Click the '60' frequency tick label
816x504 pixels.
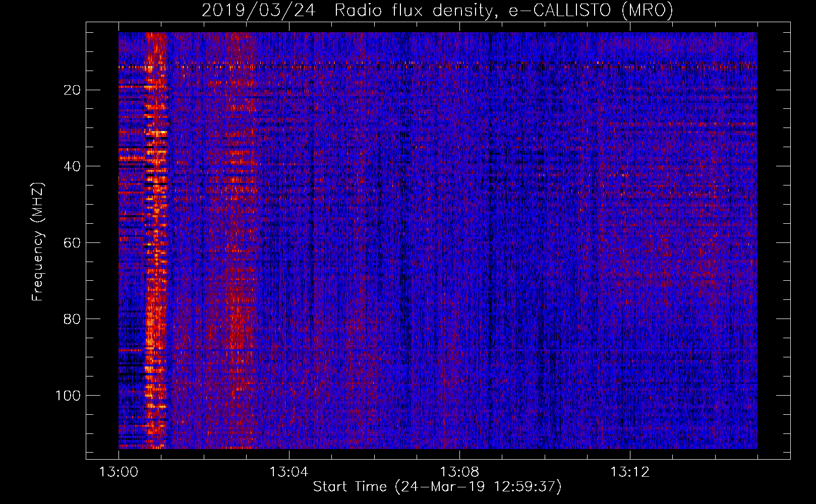73,242
